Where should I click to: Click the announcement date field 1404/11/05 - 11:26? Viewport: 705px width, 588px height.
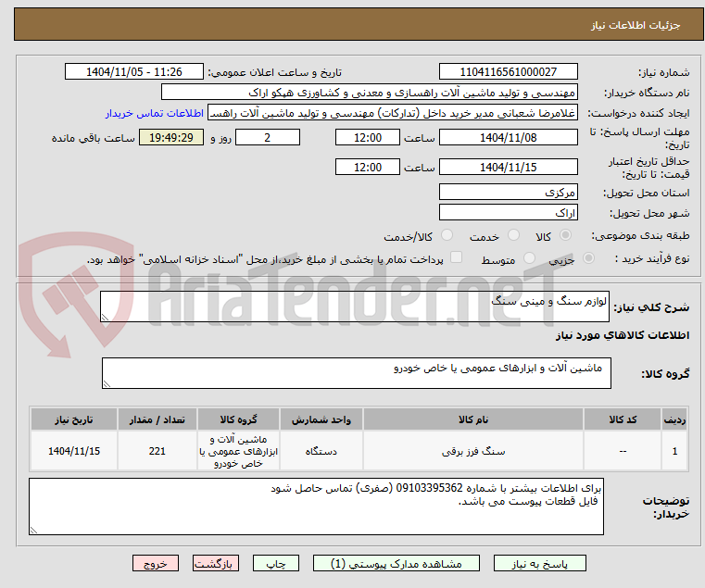(134, 72)
